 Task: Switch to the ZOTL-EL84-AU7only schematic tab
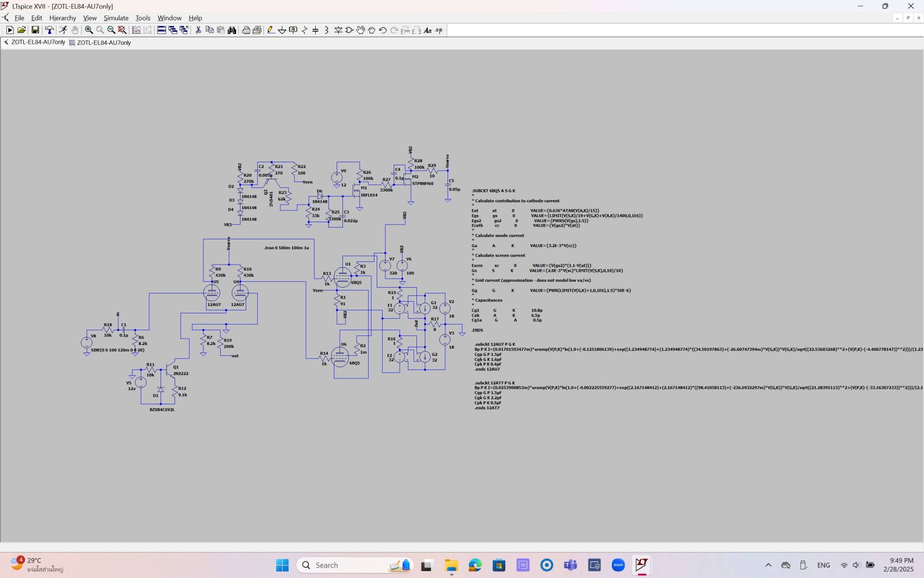34,42
